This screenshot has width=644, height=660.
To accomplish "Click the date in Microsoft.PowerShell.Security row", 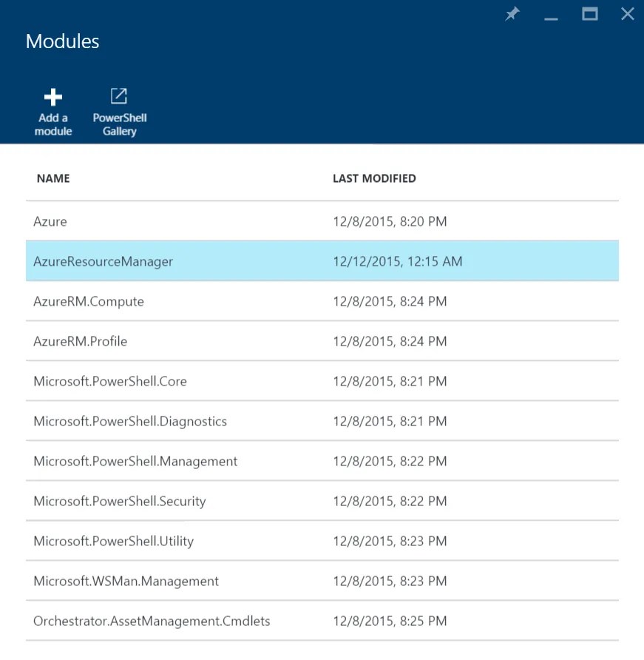I will click(390, 501).
